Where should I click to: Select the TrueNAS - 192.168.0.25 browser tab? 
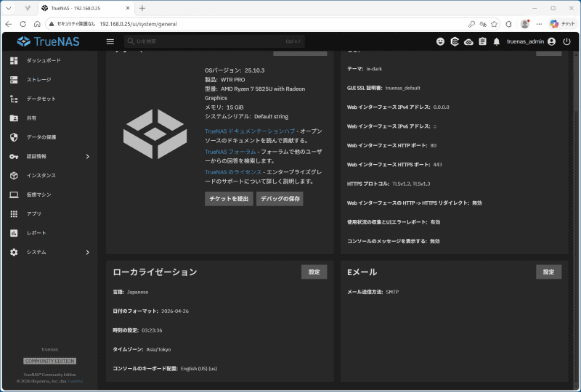pyautogui.click(x=86, y=8)
